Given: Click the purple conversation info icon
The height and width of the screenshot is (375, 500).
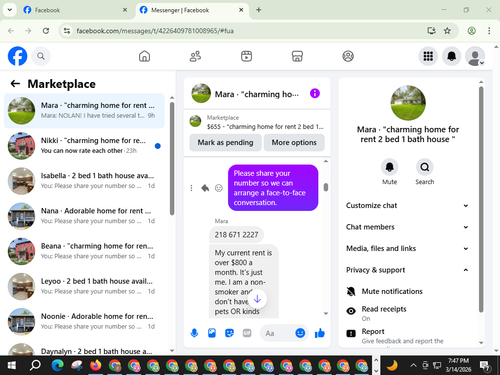Looking at the screenshot, I should (315, 93).
